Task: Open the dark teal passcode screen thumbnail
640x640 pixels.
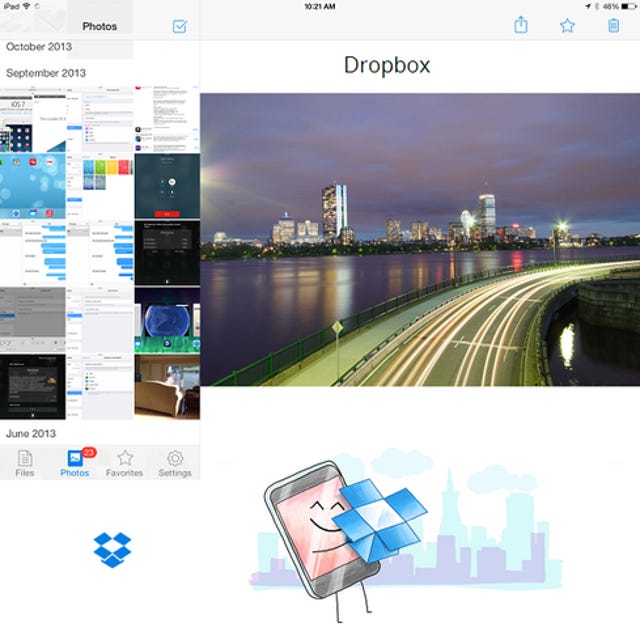Action: 167,186
